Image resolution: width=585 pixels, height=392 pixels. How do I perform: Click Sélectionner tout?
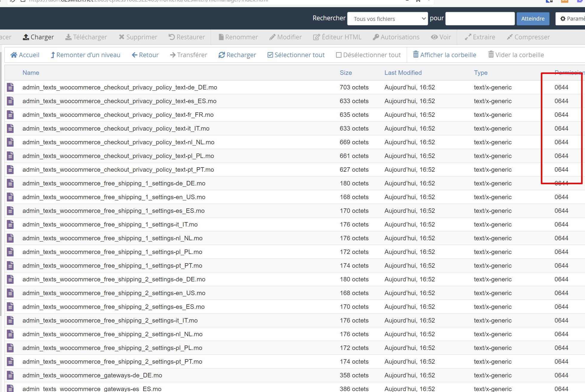coord(296,55)
